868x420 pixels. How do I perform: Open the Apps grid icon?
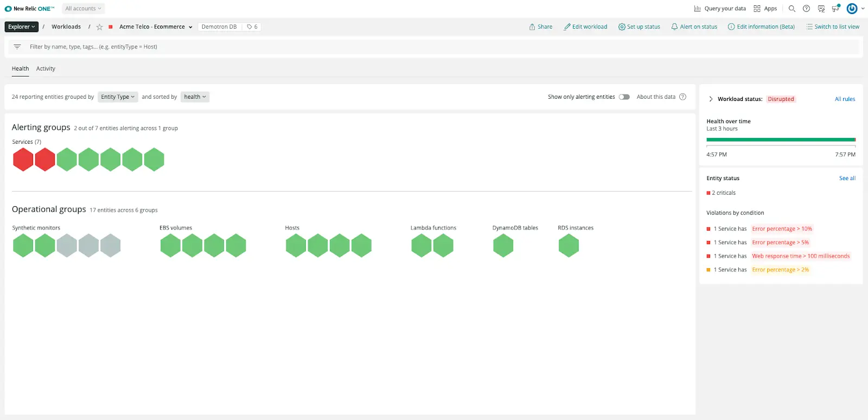[x=757, y=9]
